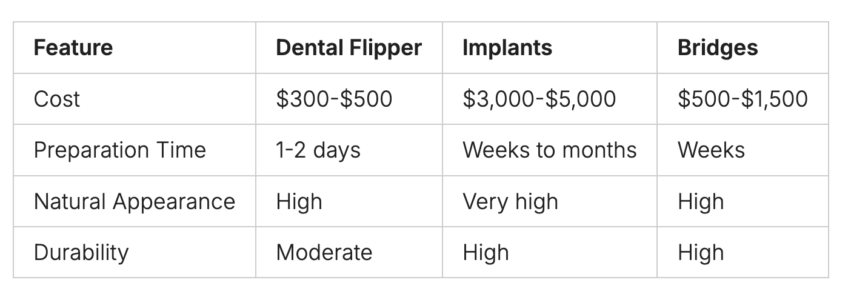Select Implants' High durability cell
This screenshot has width=868, height=297.
coord(486,252)
